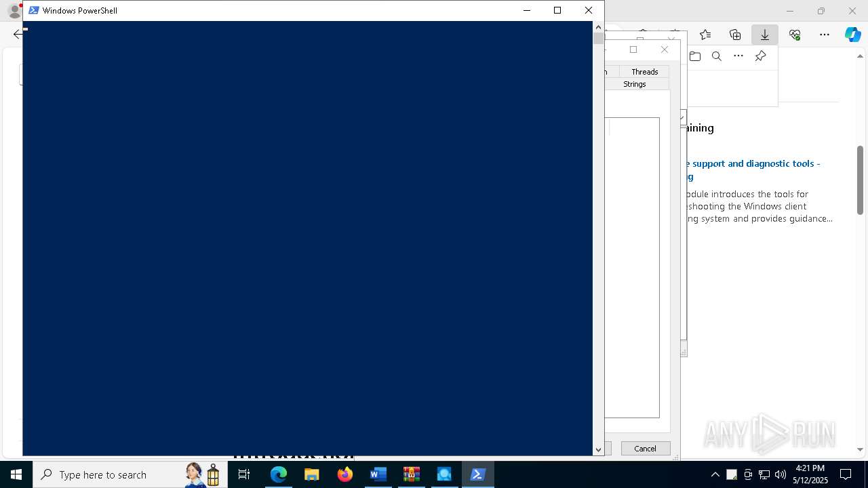Open Edge Favorites star icon

[x=705, y=35]
